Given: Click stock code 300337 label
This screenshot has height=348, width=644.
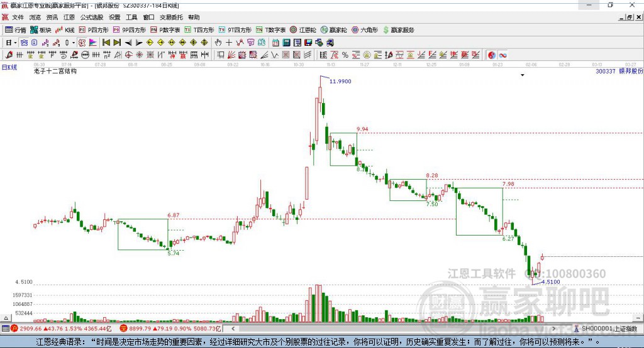Looking at the screenshot, I should pyautogui.click(x=606, y=72).
